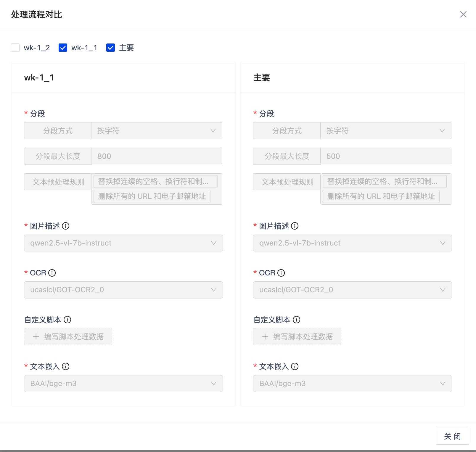The image size is (476, 452).
Task: Click info icon next to wk-1_1 图片描述
Action: (66, 226)
